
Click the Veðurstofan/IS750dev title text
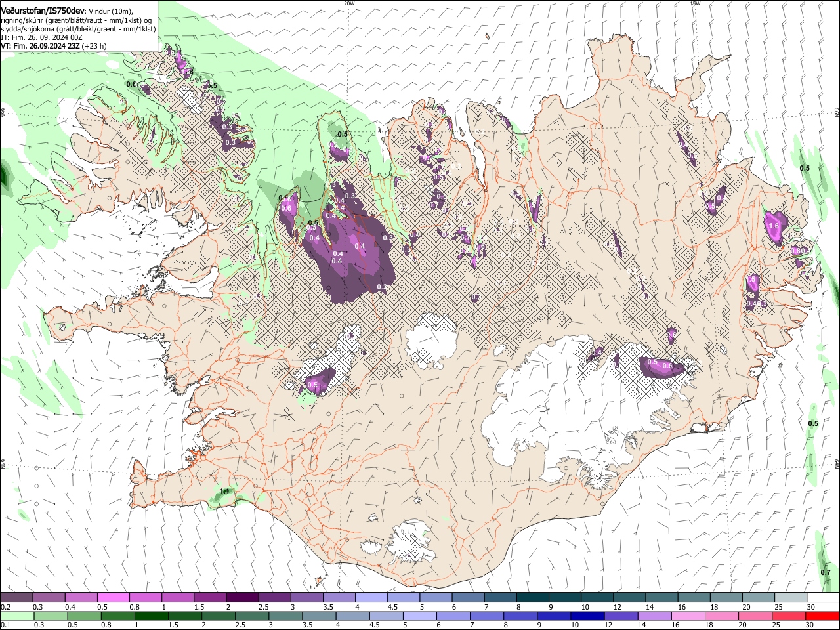[42, 10]
